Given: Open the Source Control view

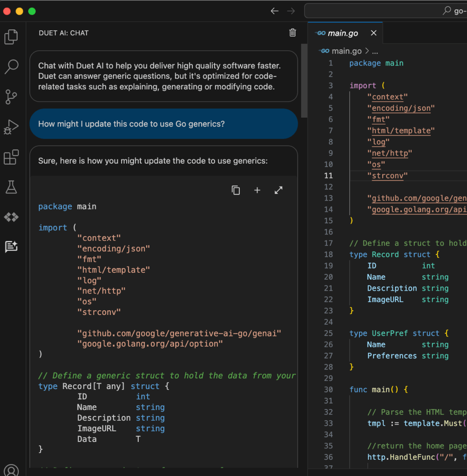Looking at the screenshot, I should (11, 97).
